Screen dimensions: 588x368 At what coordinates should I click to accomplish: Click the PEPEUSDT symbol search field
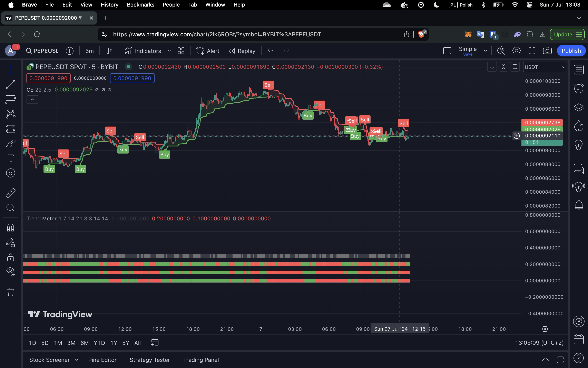pyautogui.click(x=43, y=51)
